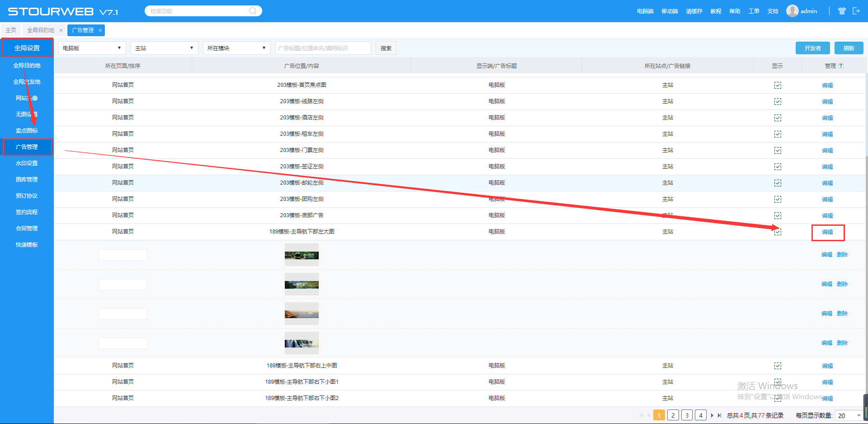Click the 刷新 refresh button
868x424 pixels.
[849, 48]
